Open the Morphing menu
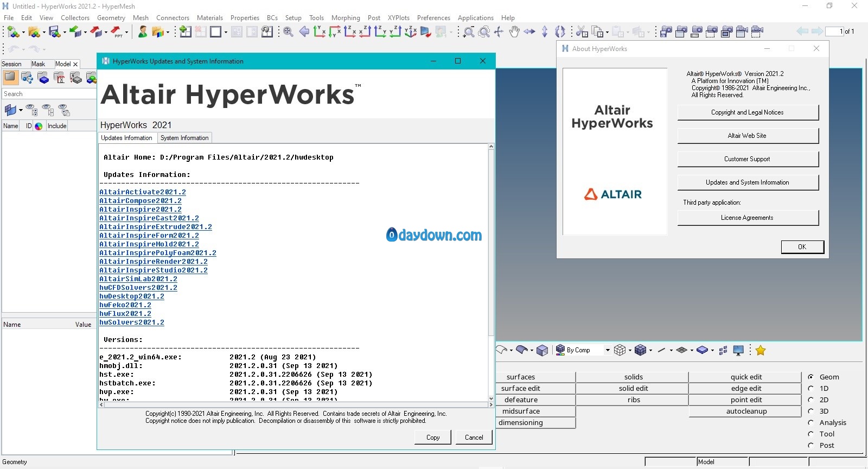This screenshot has height=469, width=868. [x=346, y=17]
